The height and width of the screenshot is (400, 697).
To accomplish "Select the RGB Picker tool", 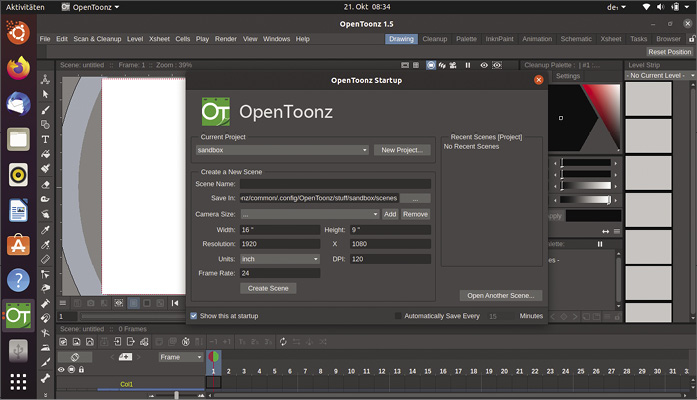I will pos(45,244).
